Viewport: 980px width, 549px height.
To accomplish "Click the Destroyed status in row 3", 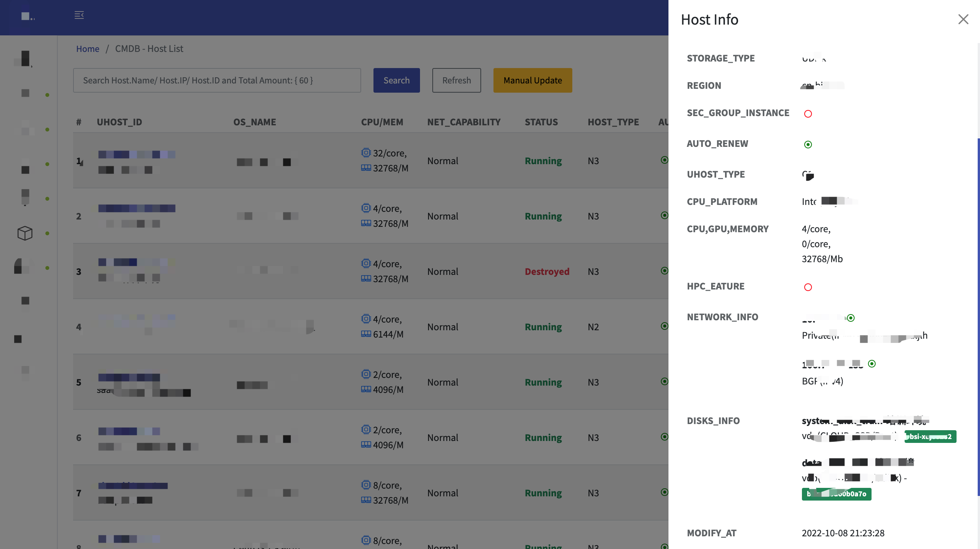I will click(x=547, y=271).
